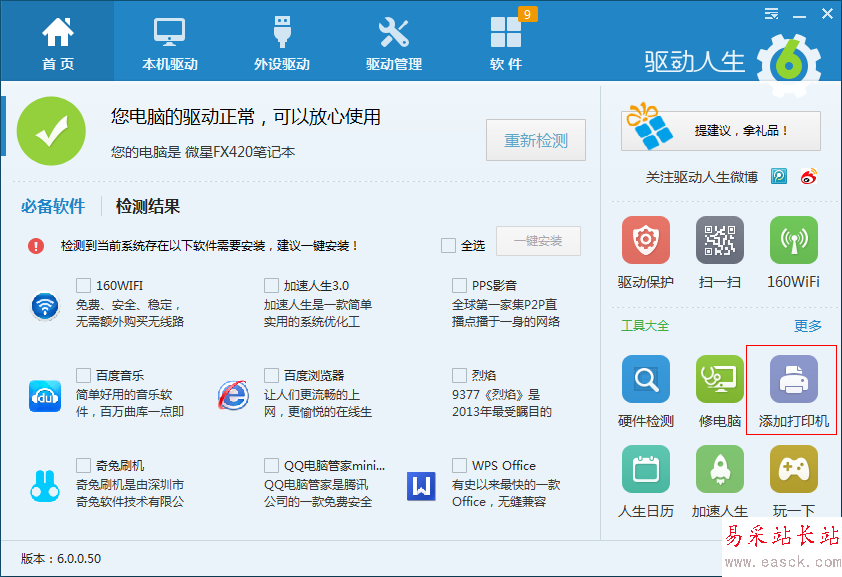This screenshot has height=577, width=842.
Task: Click 您的电脑是 微星FX420笔记本 text
Action: coord(203,152)
